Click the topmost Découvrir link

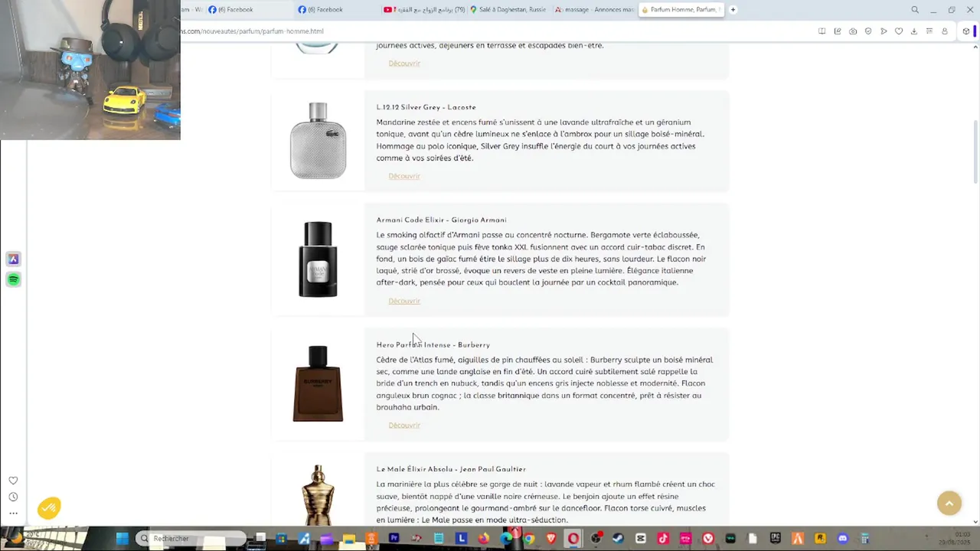(x=404, y=64)
